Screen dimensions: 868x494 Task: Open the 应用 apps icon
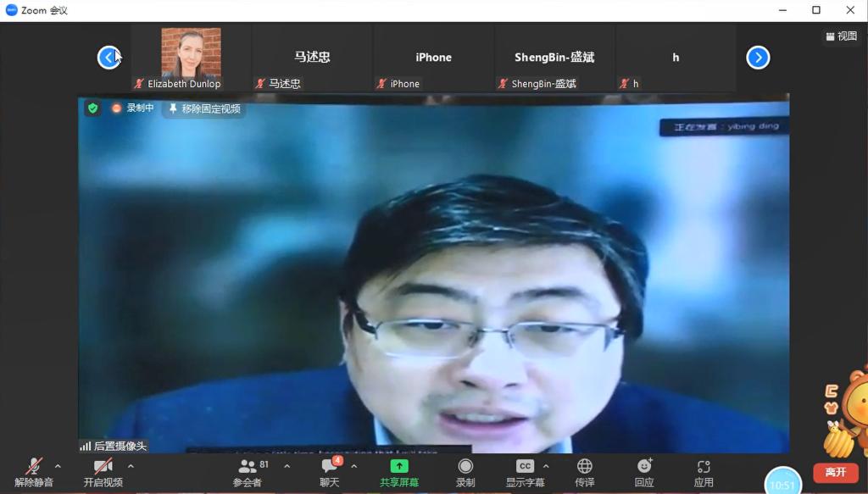tap(704, 467)
